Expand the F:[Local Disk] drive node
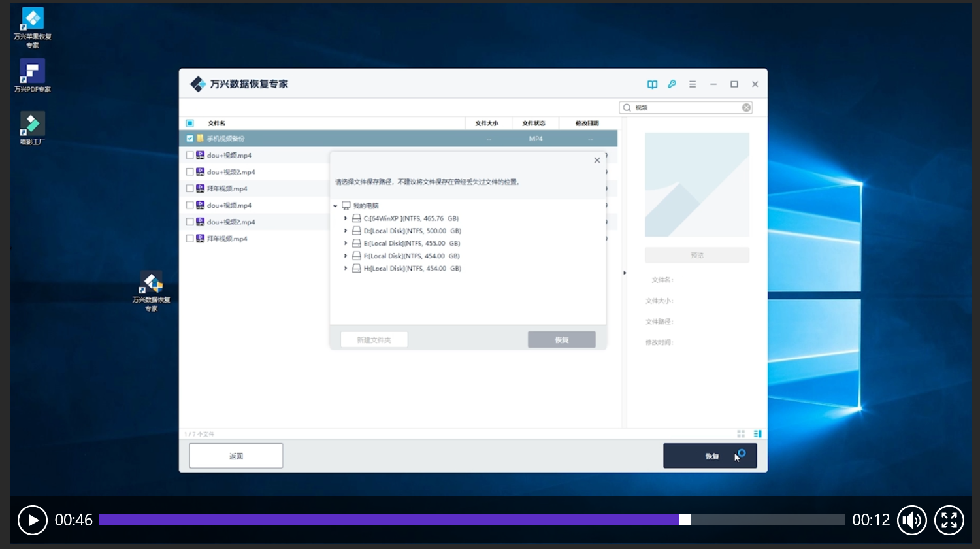 coord(346,256)
